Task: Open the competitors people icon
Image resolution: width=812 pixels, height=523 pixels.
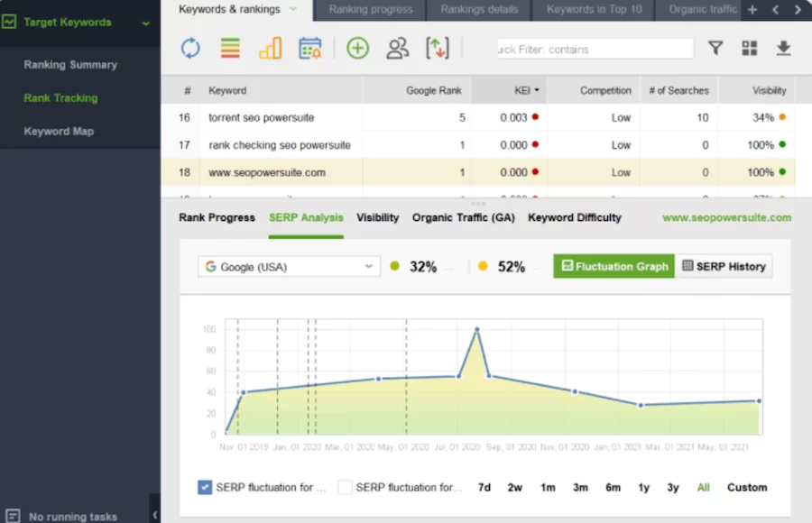Action: (x=397, y=48)
